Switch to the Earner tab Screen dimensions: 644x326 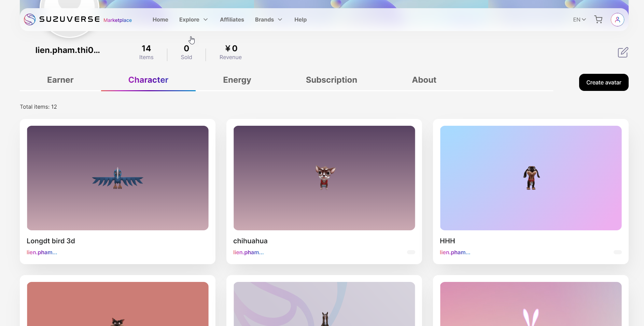coord(60,80)
